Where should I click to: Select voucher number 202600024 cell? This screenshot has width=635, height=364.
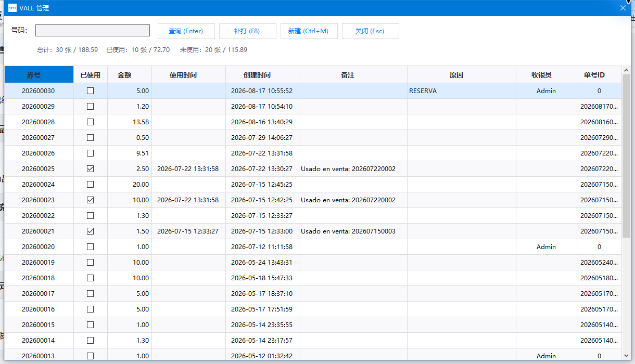pos(38,185)
